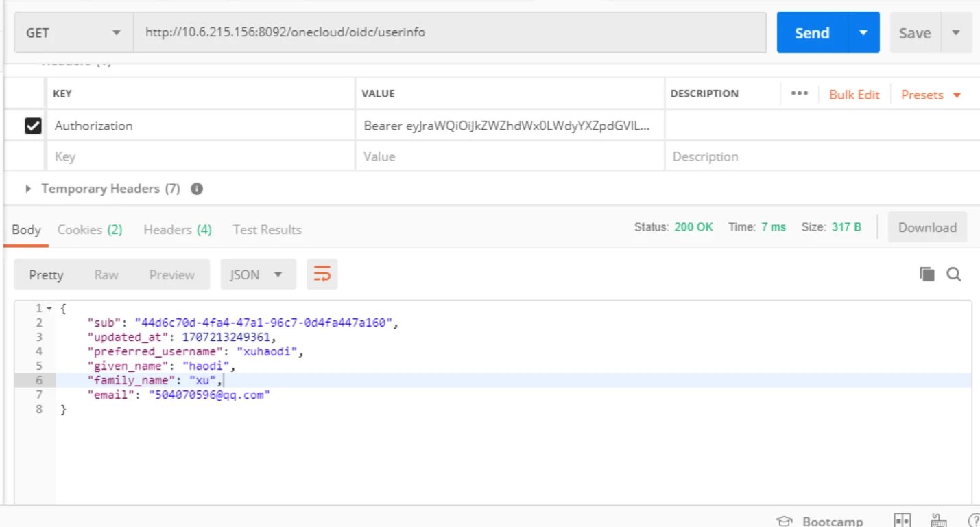Screen dimensions: 980x527
Task: Click the KEY column header
Action: pyautogui.click(x=62, y=94)
